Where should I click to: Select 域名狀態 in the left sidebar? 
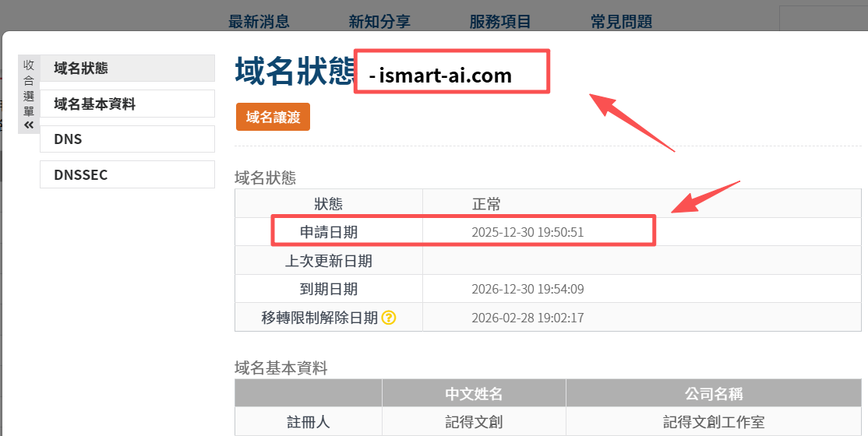[x=127, y=69]
